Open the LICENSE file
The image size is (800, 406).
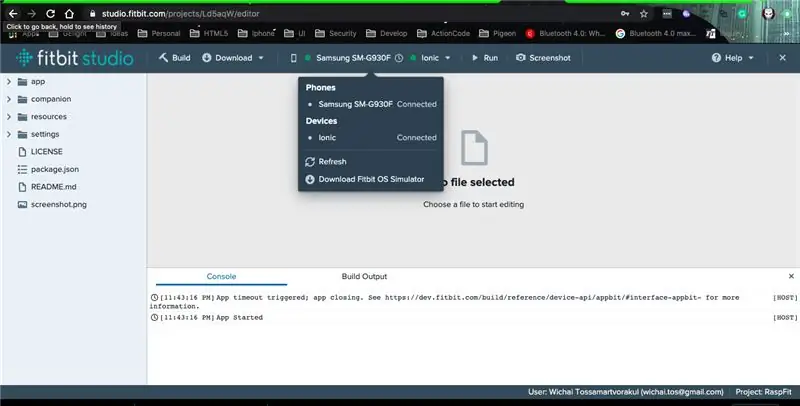pos(46,152)
